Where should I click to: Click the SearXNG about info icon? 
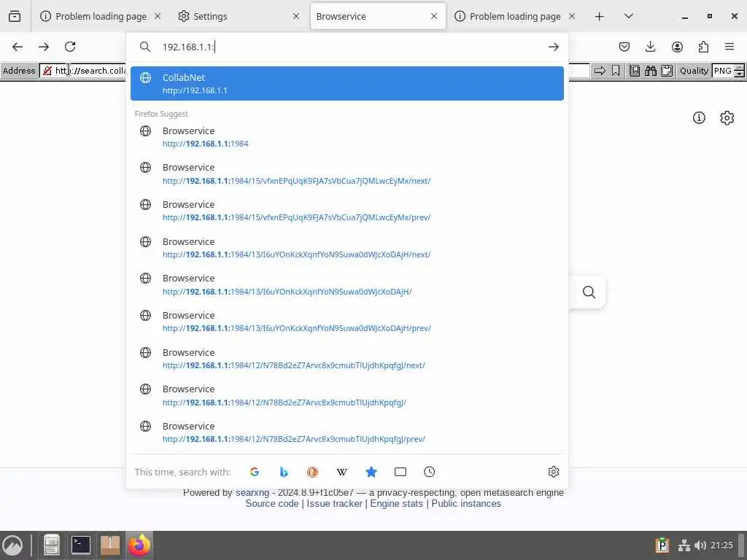point(699,117)
